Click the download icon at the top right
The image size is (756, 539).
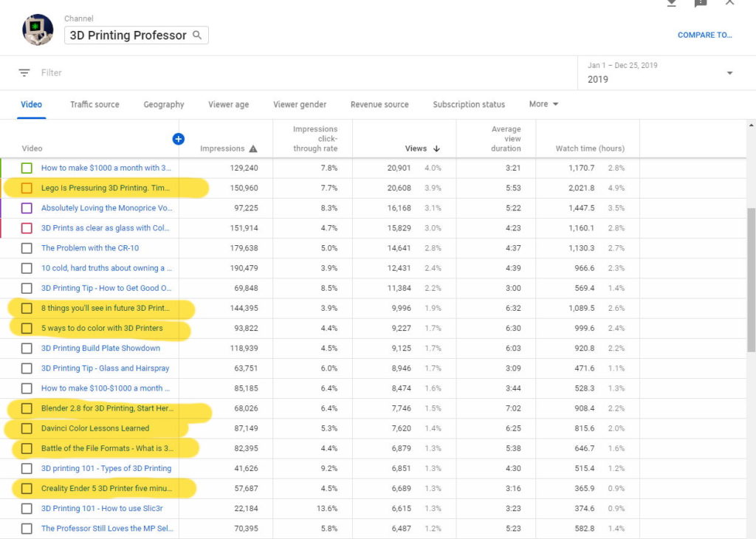click(x=671, y=3)
